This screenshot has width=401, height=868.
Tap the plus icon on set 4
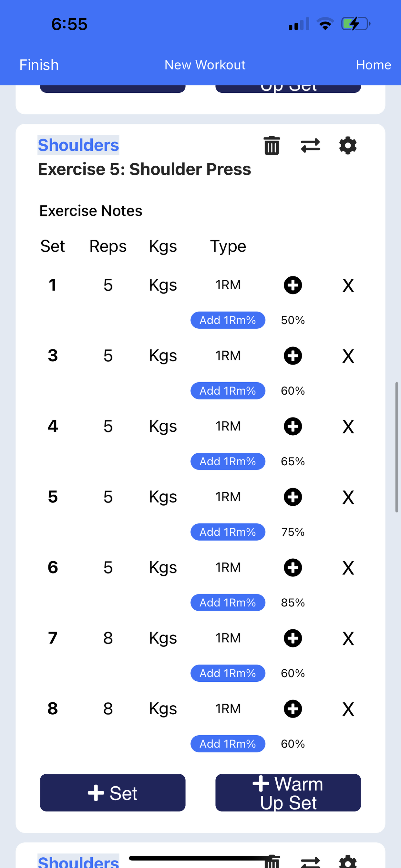click(293, 426)
